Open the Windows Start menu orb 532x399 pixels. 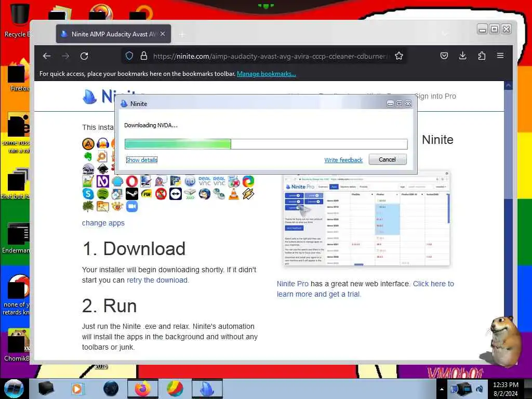(x=14, y=389)
